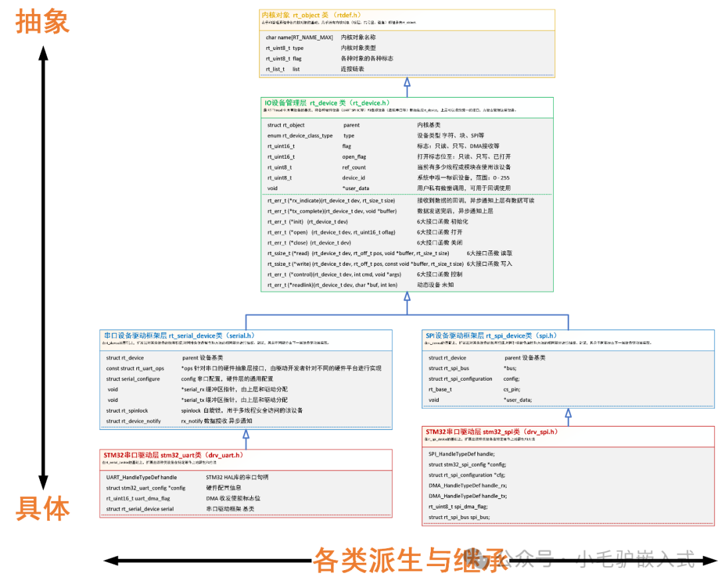
Task: Select the "open_flag" member name
Action: pos(354,157)
